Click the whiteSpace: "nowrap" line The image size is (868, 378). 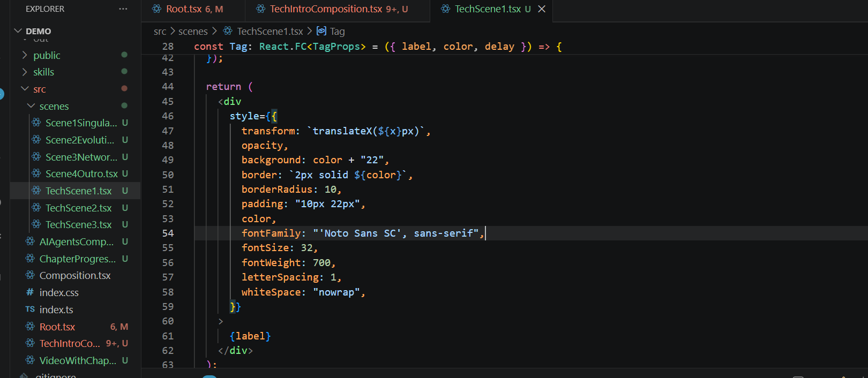(x=303, y=292)
